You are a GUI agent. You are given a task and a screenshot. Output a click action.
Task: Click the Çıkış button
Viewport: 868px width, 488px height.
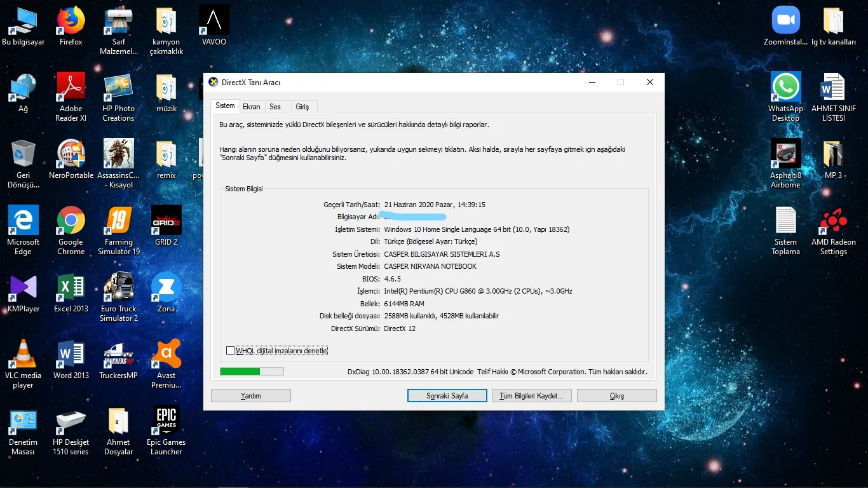coord(617,396)
